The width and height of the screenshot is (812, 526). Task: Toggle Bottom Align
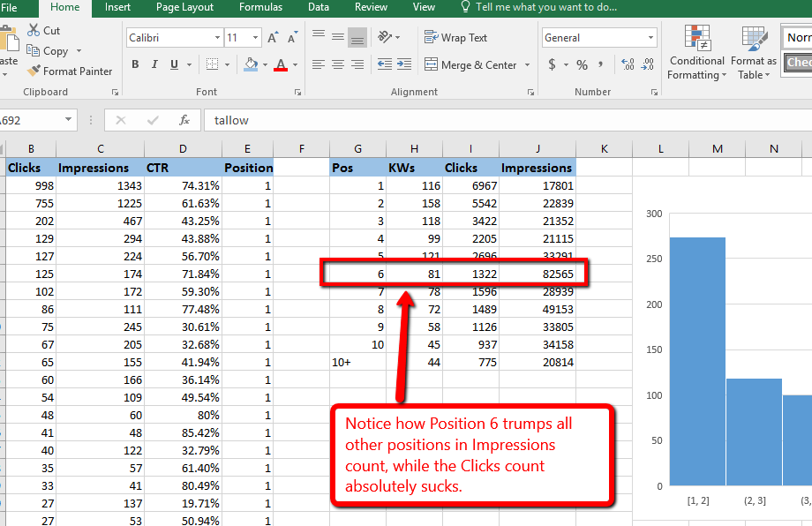coord(357,37)
